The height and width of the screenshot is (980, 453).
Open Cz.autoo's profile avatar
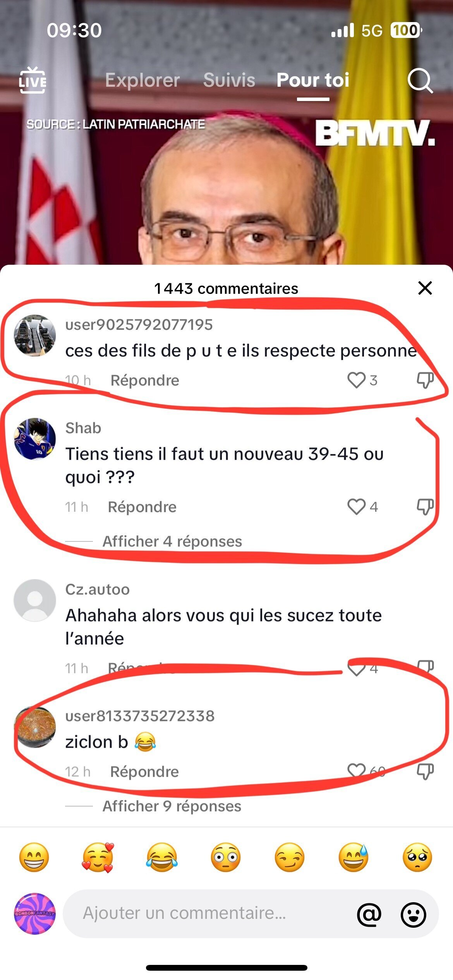[x=35, y=600]
